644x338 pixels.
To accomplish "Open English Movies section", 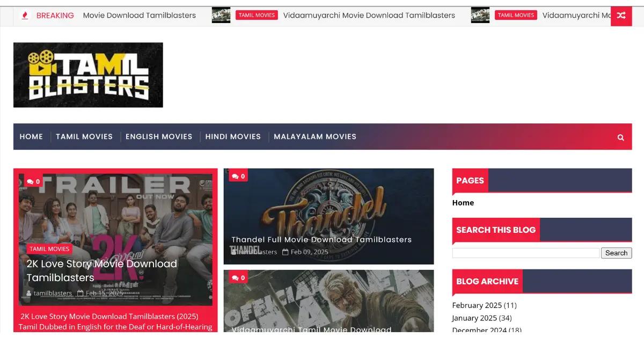I will click(159, 137).
